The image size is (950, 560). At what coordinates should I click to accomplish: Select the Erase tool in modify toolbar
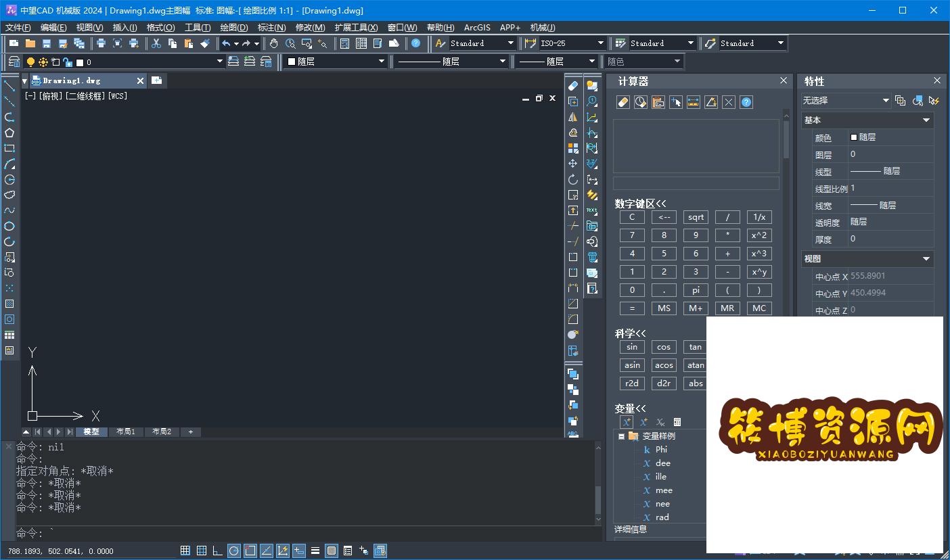pos(573,86)
